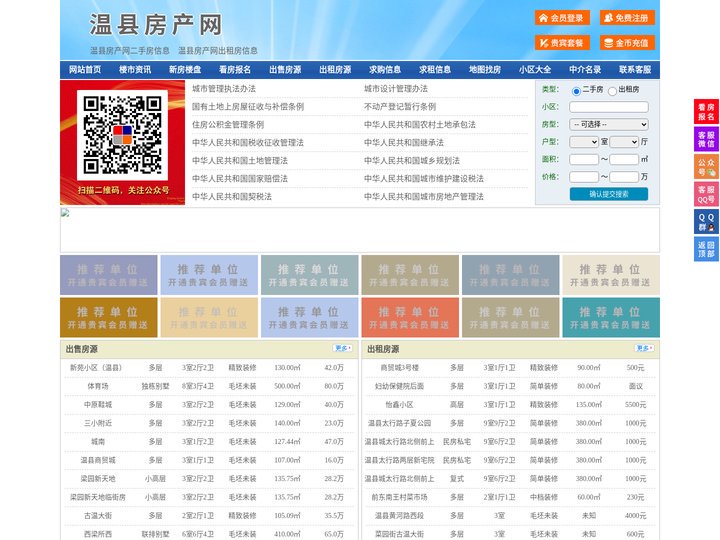Click the minimum 价格 input field
720x540 pixels.
coord(584,177)
